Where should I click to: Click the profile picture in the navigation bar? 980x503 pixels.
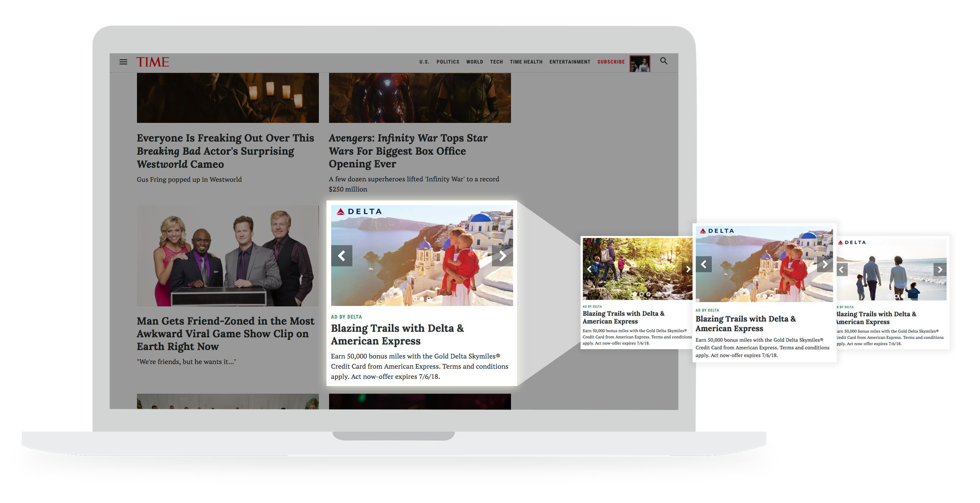[x=639, y=64]
